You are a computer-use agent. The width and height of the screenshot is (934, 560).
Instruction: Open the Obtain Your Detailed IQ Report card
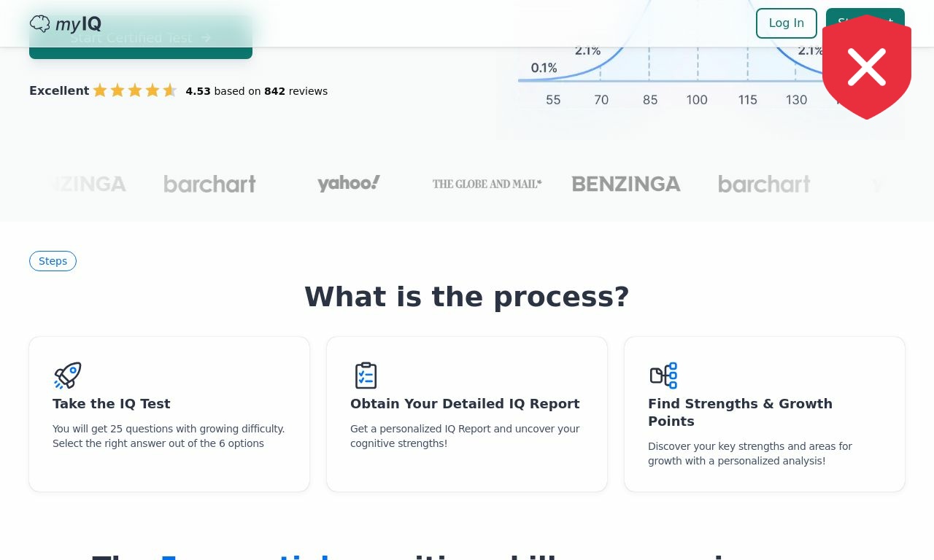(x=467, y=414)
